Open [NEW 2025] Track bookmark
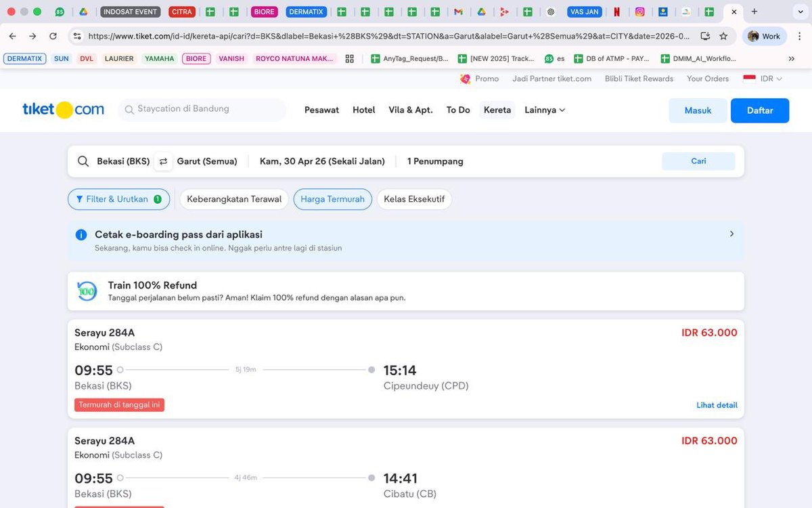 tap(496, 59)
